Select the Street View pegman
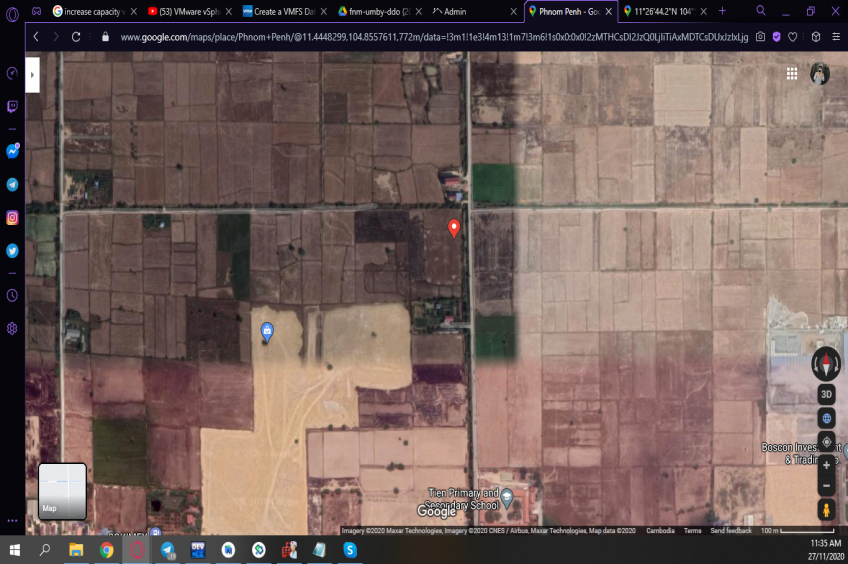Viewport: 848px width, 564px height. coord(826,510)
